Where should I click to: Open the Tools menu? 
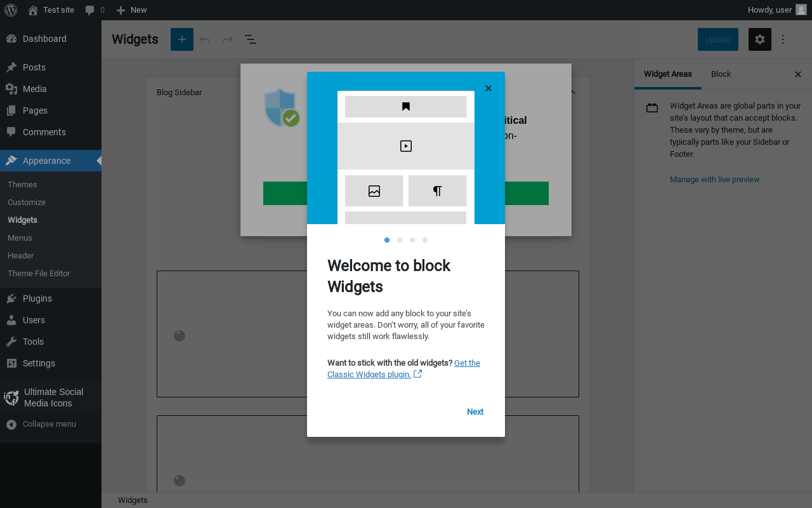(51, 342)
